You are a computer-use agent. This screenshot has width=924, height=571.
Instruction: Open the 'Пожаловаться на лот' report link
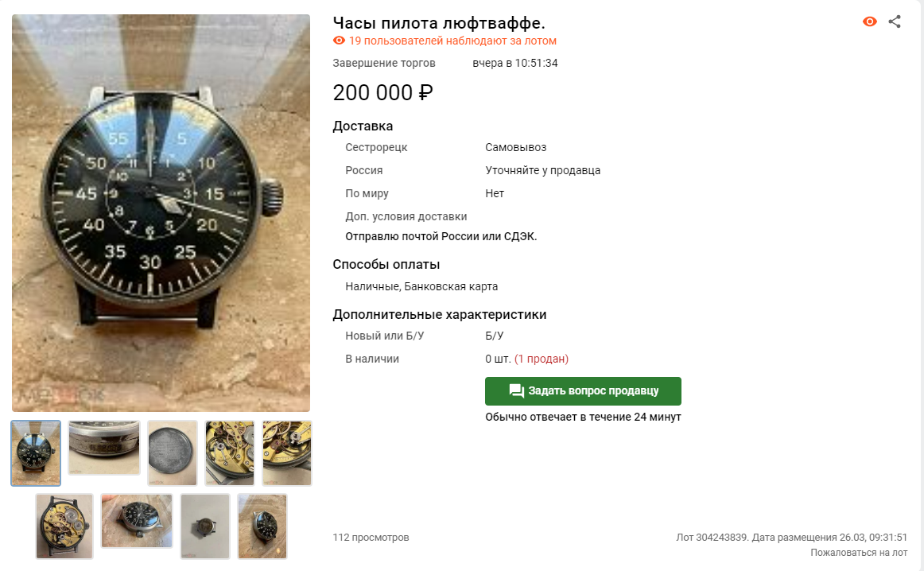(859, 553)
